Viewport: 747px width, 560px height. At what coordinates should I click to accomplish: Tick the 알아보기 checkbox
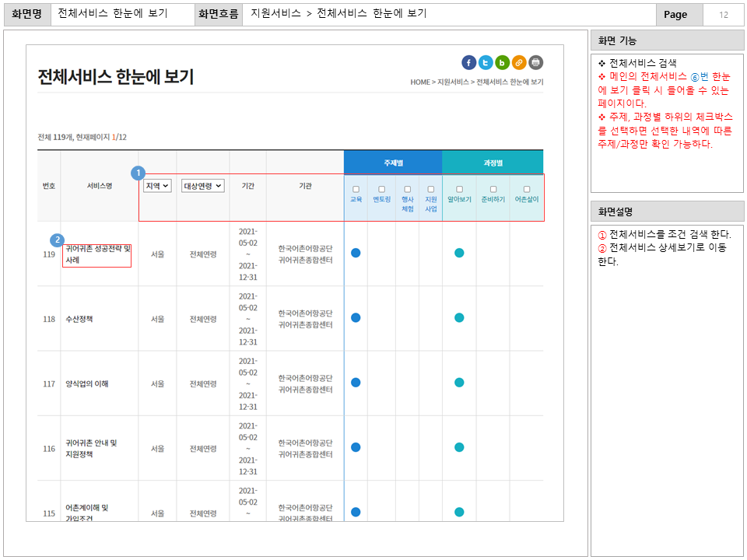point(459,189)
